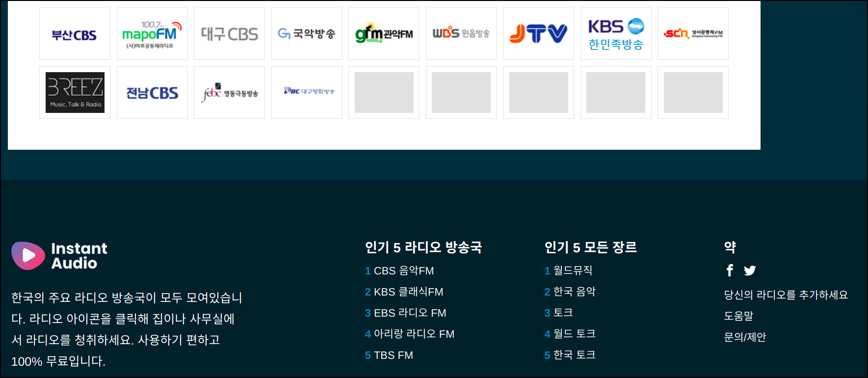
Task: Open the WBS 원음방송 station tile
Action: click(x=461, y=33)
